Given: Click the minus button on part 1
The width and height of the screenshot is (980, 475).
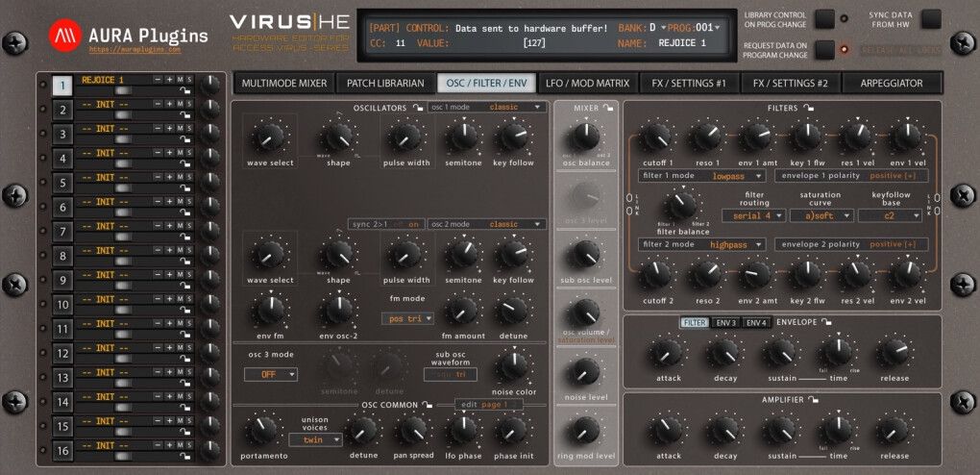Looking at the screenshot, I should pyautogui.click(x=158, y=80).
